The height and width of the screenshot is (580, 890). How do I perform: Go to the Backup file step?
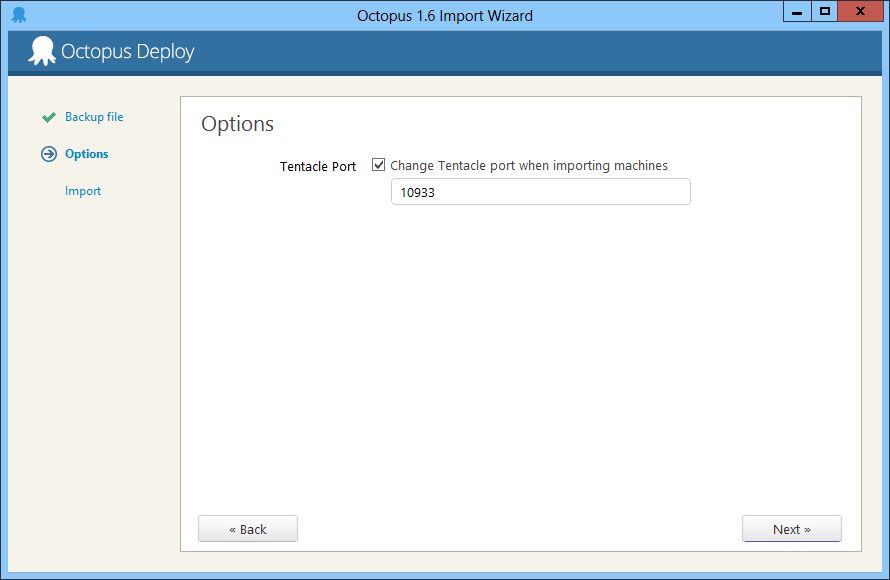(x=94, y=117)
